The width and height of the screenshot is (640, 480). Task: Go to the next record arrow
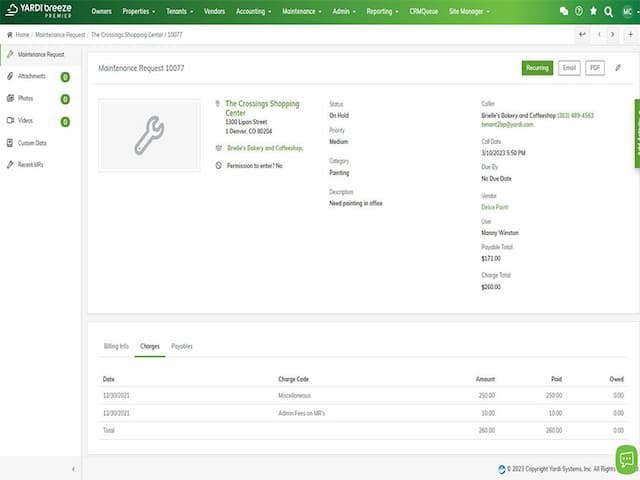(614, 34)
